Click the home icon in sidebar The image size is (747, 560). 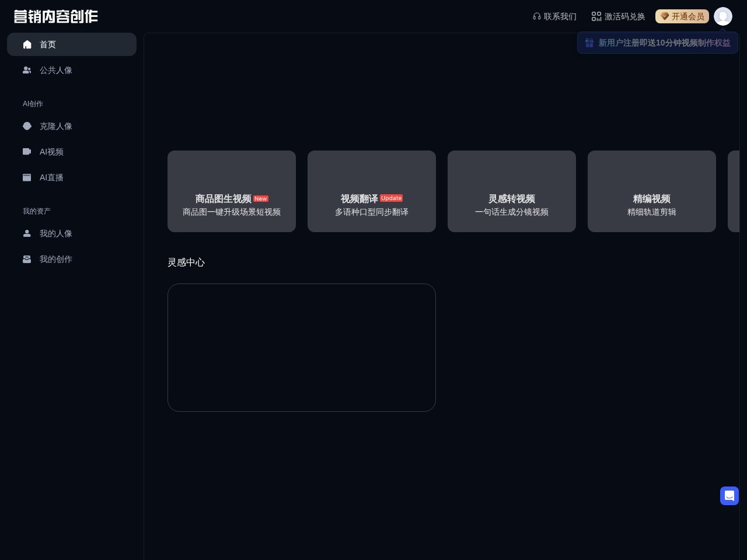click(27, 44)
